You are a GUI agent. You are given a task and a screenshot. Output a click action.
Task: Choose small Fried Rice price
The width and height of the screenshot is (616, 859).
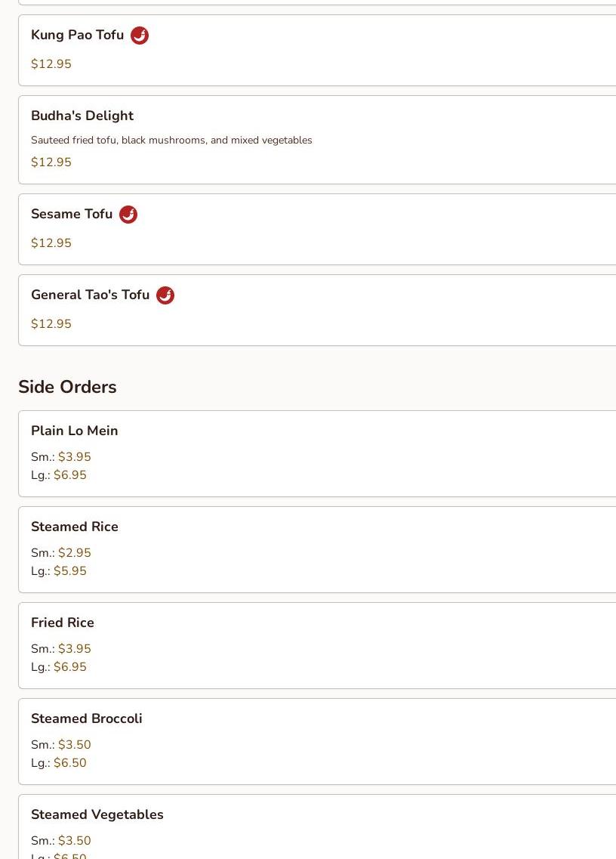tap(74, 649)
